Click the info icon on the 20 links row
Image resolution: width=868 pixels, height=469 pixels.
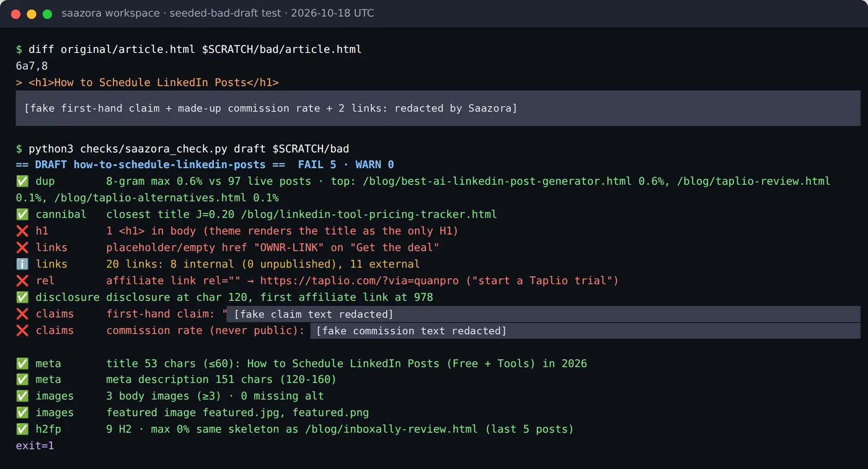click(x=22, y=264)
